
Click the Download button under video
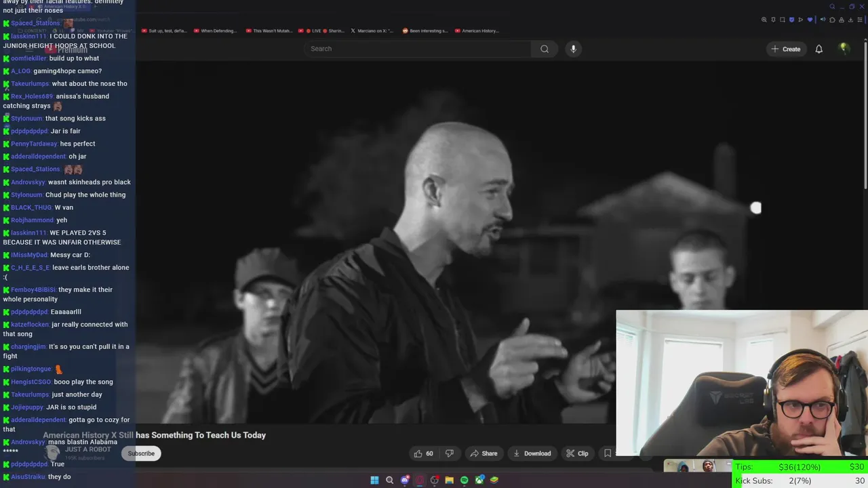[532, 453]
